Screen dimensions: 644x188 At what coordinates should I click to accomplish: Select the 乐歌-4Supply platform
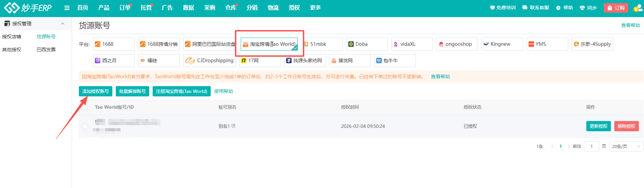[x=592, y=44]
